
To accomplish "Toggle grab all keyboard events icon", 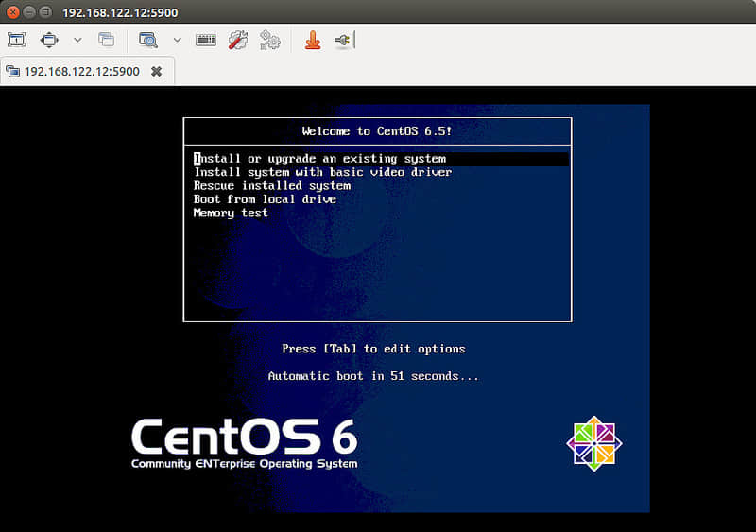I will (x=206, y=40).
